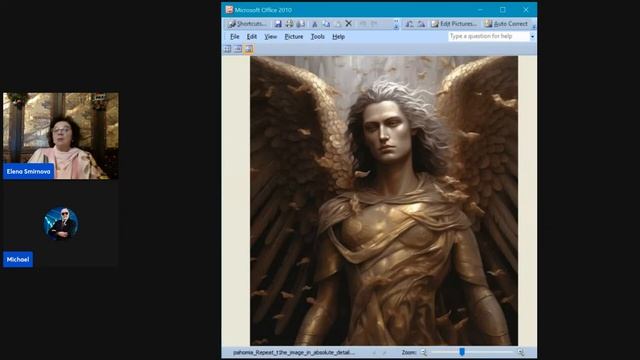640x360 pixels.
Task: Click the Copy icon in toolbar
Action: [x=326, y=24]
